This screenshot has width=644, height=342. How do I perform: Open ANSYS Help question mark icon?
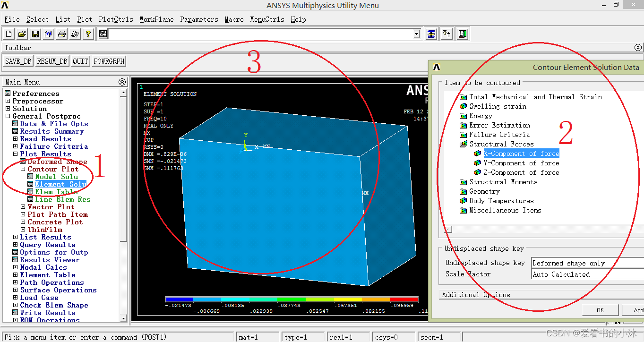point(88,34)
